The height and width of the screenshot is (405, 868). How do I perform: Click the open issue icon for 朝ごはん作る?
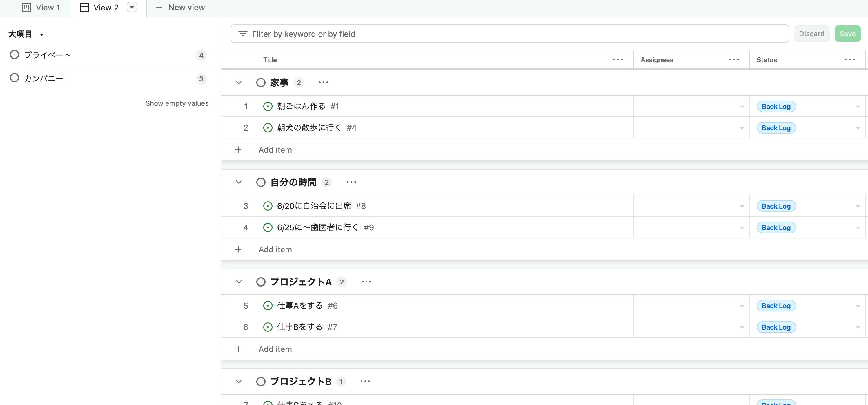268,106
